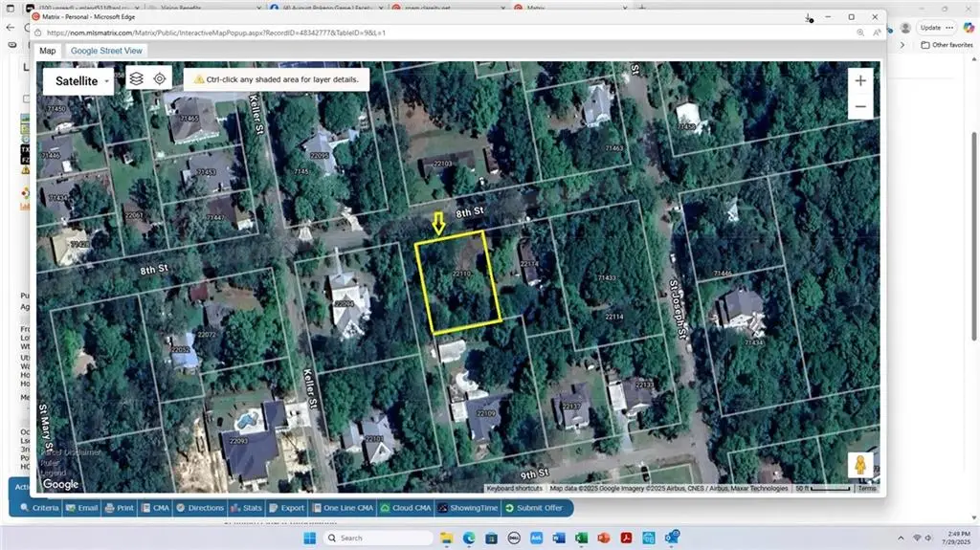Launch ShowingTime from toolbar
The height and width of the screenshot is (550, 980).
(467, 508)
